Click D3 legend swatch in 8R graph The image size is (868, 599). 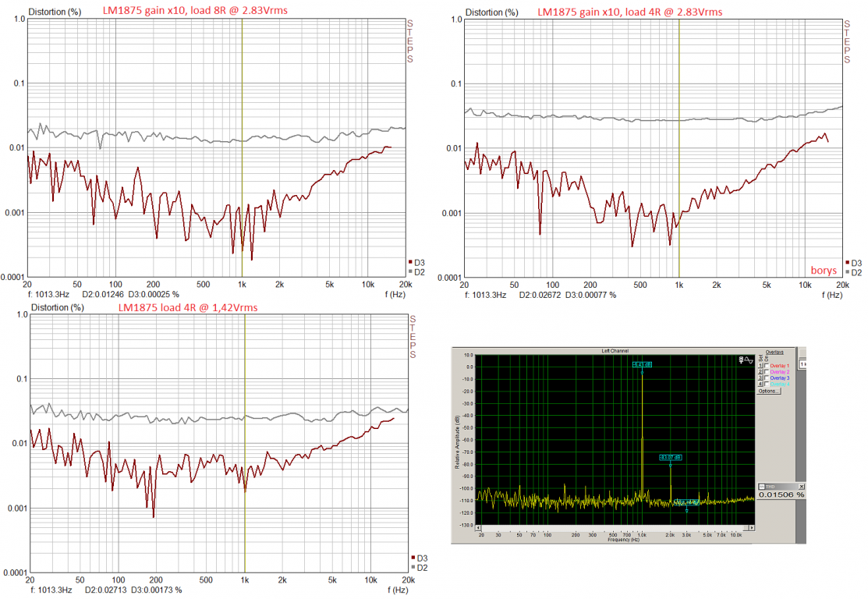[410, 262]
